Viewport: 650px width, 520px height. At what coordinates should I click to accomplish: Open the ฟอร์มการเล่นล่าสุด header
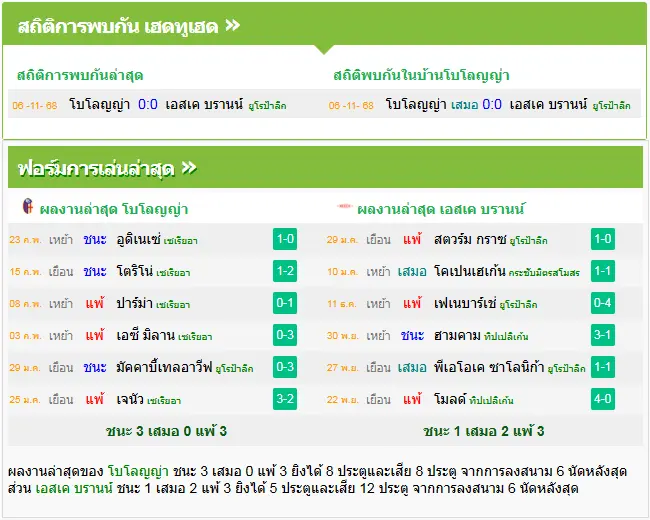(x=325, y=167)
